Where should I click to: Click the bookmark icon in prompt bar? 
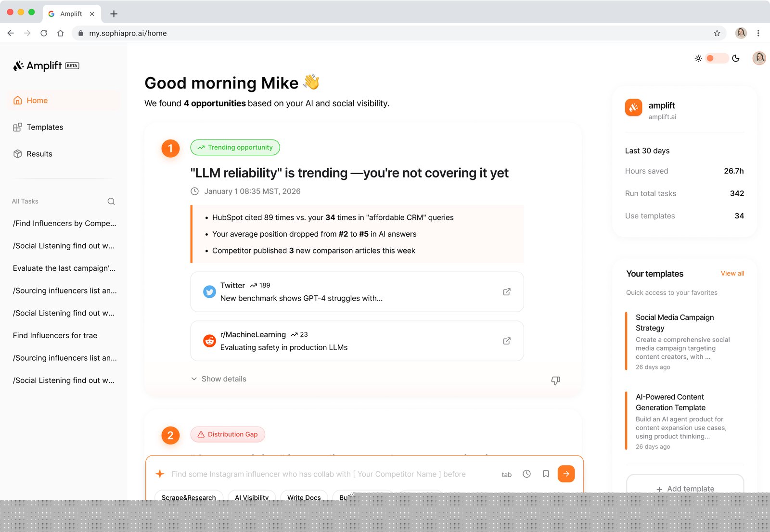coord(546,474)
